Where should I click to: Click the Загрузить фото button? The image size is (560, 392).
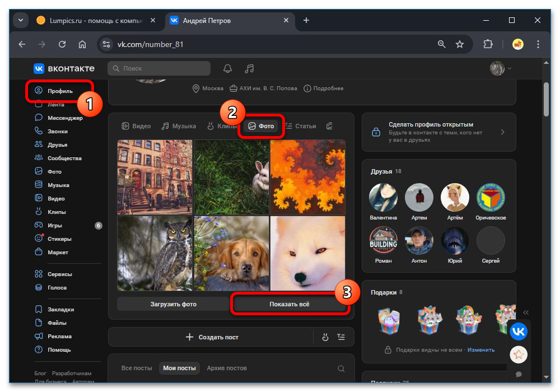pyautogui.click(x=173, y=304)
